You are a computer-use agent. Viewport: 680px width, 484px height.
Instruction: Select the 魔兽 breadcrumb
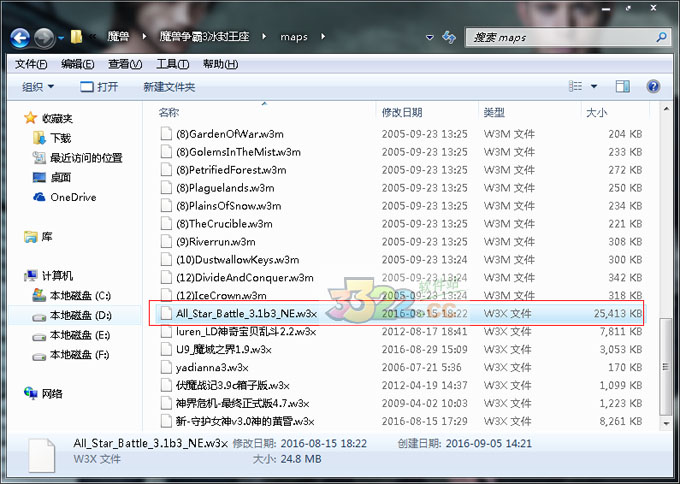coord(118,37)
